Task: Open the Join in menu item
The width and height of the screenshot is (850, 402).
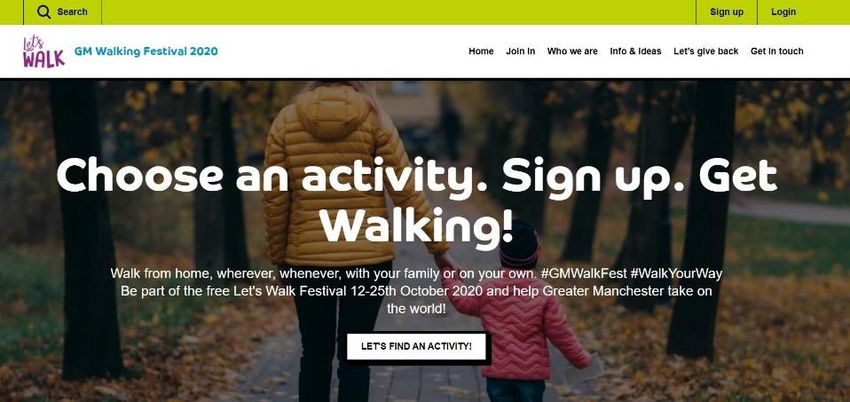Action: coord(520,51)
